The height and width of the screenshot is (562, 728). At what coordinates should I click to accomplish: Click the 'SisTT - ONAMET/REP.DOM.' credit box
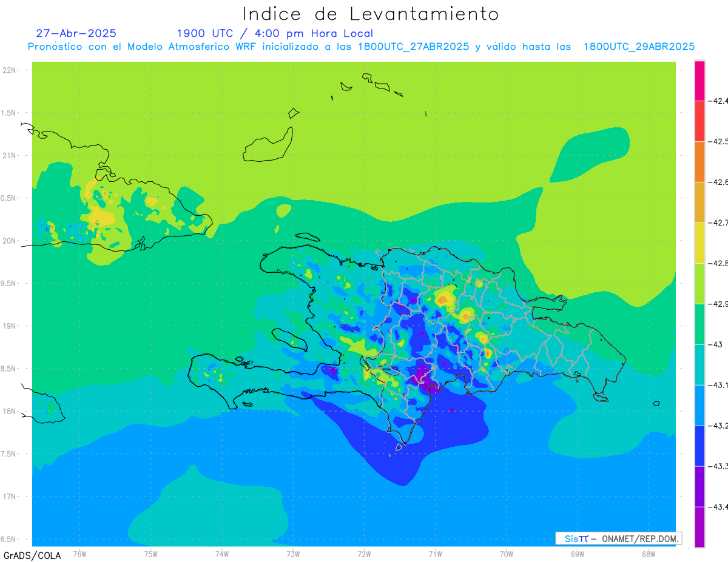click(x=618, y=538)
